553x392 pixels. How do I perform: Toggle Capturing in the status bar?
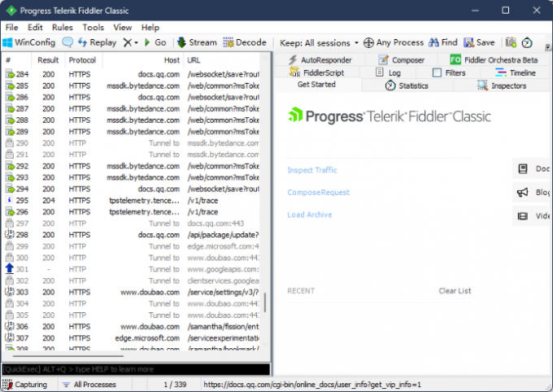pyautogui.click(x=24, y=385)
